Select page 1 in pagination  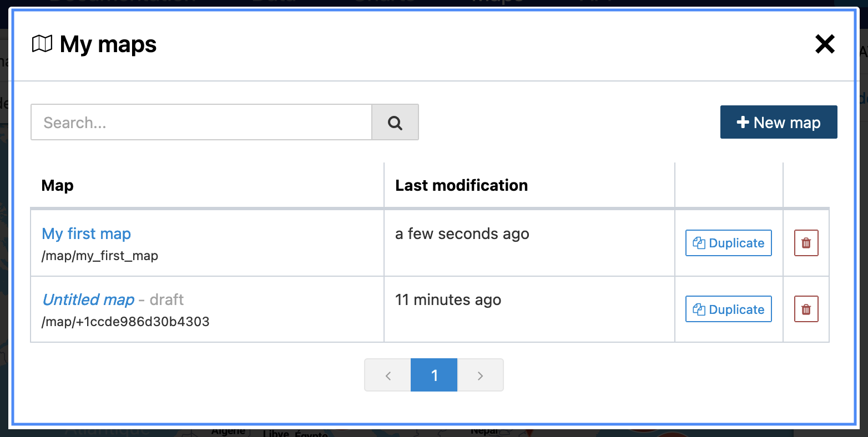434,375
